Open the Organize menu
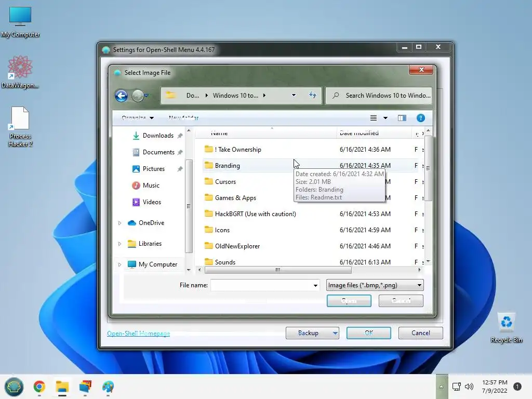Screen dimensions: 532x399 137,118
